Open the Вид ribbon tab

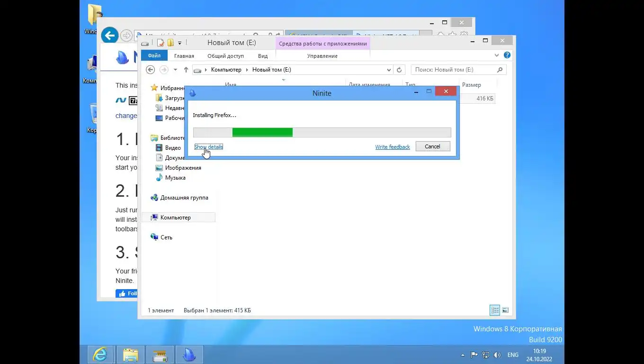[x=263, y=56]
